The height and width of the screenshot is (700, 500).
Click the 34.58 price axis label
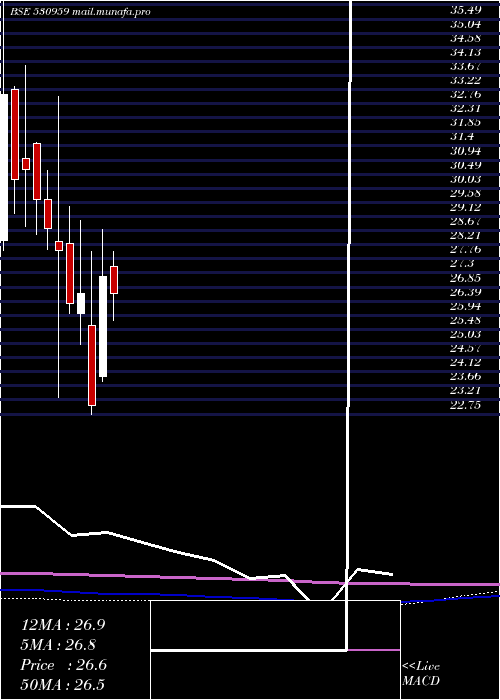click(465, 39)
